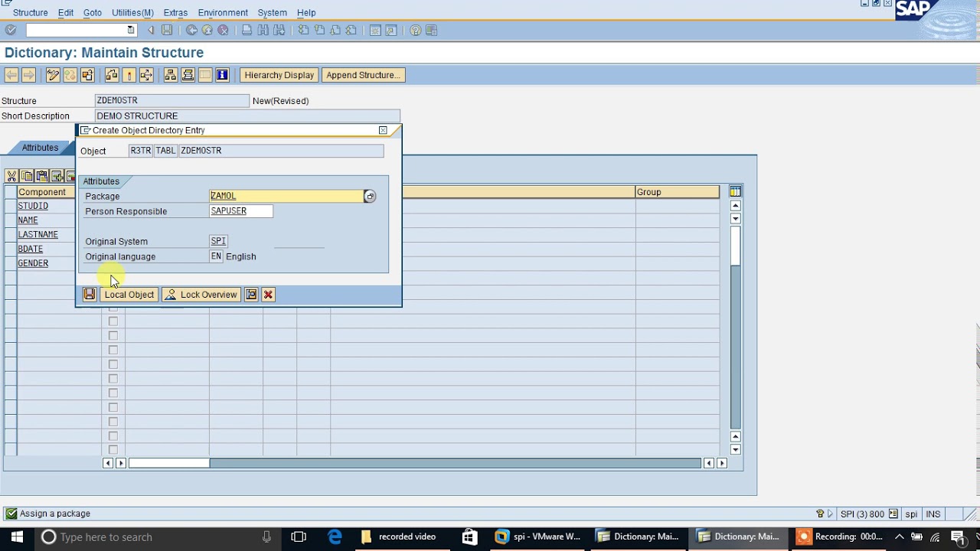Viewport: 980px width, 551px height.
Task: Close the Create Object Directory Entry dialog
Action: click(383, 130)
